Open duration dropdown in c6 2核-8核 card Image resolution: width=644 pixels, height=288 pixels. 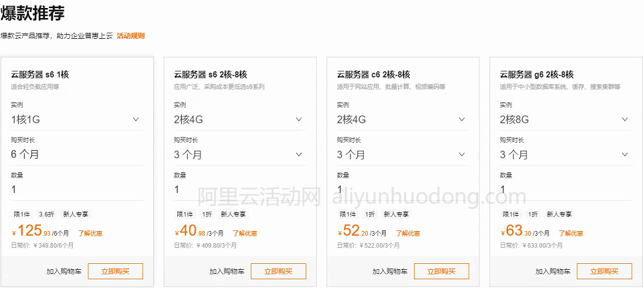coord(403,155)
